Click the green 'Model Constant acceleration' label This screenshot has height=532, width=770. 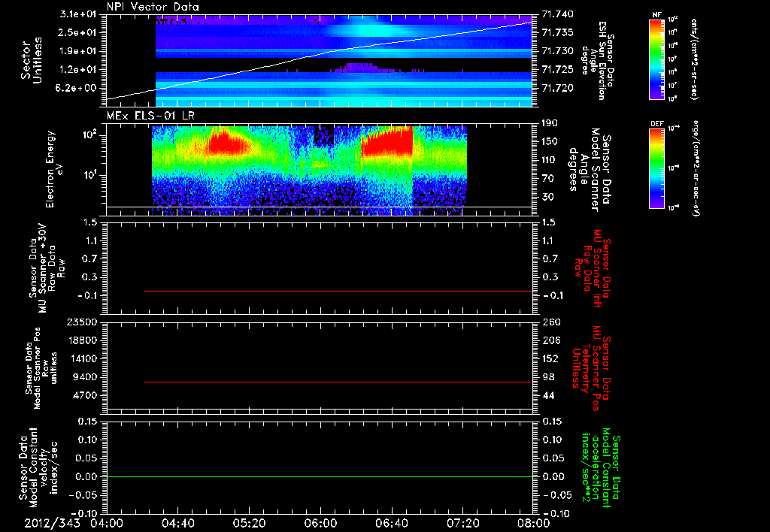click(x=601, y=469)
